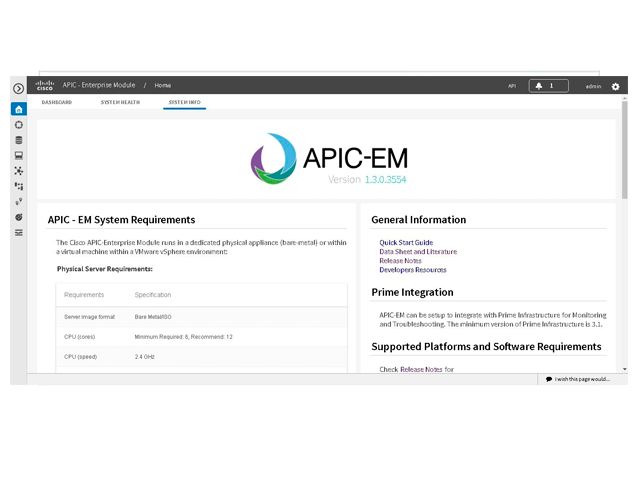Image resolution: width=640 pixels, height=480 pixels.
Task: Open the Quick Start Guide link
Action: (406, 243)
